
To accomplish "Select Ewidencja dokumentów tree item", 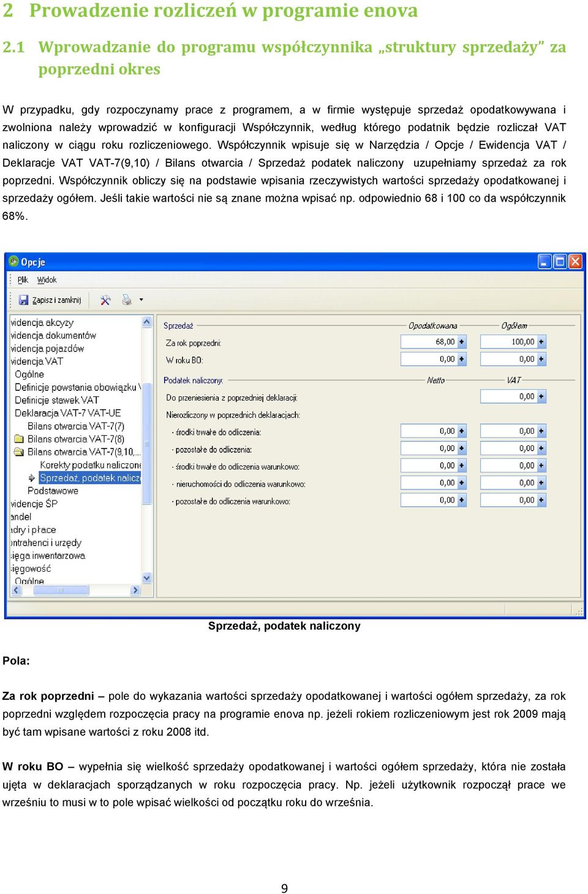I will click(53, 336).
